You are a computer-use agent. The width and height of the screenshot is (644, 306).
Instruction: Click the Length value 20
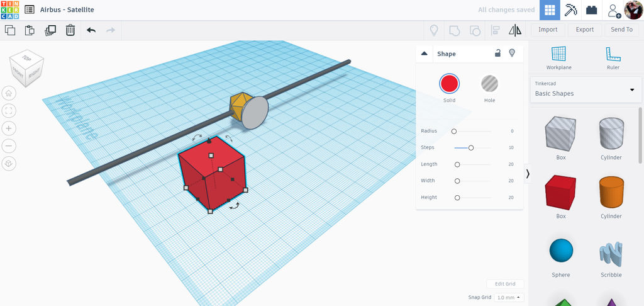pos(511,164)
